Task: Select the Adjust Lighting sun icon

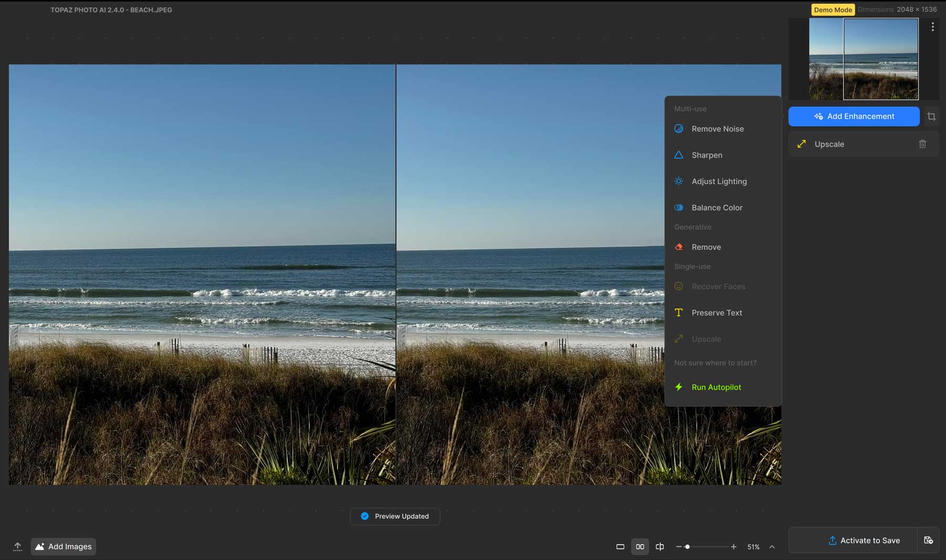Action: coord(678,181)
